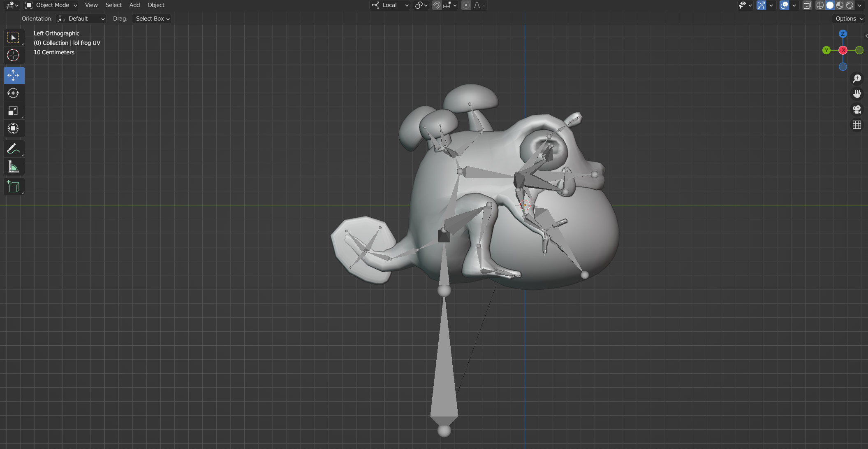868x449 pixels.
Task: Open the Overlays options dropdown arrow
Action: click(x=794, y=5)
